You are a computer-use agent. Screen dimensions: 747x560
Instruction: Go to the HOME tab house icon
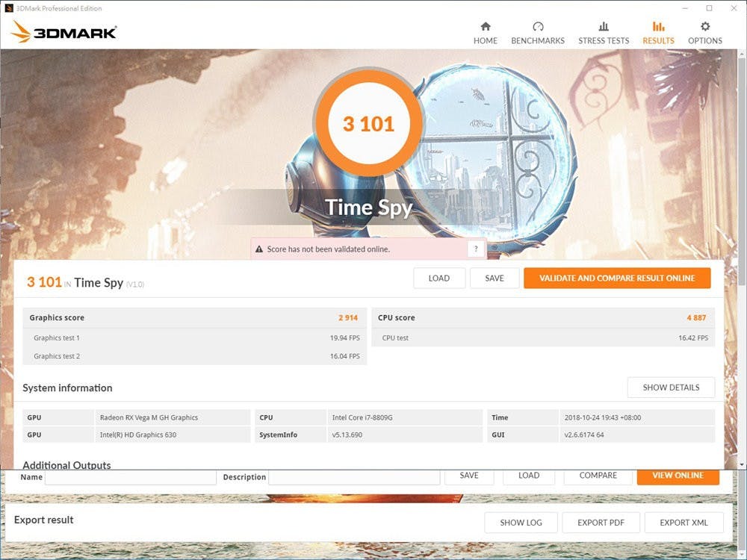pyautogui.click(x=485, y=26)
